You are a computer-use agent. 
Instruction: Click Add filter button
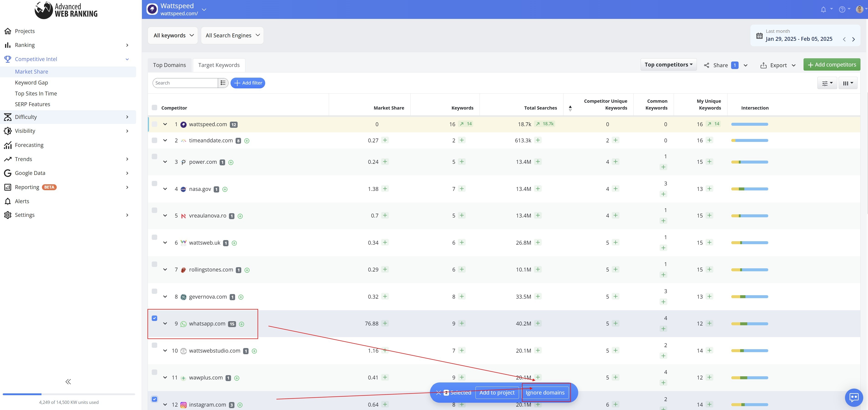tap(248, 83)
